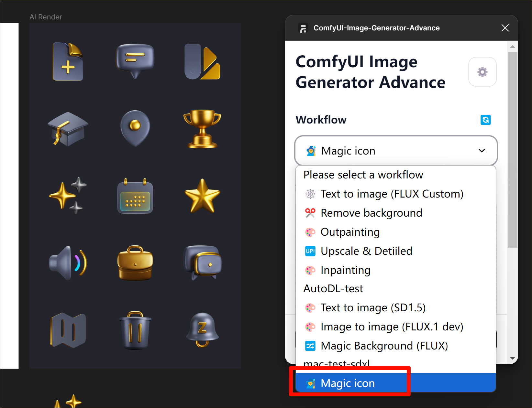The width and height of the screenshot is (532, 408).
Task: Select the gold briefcase icon
Action: coord(135,263)
